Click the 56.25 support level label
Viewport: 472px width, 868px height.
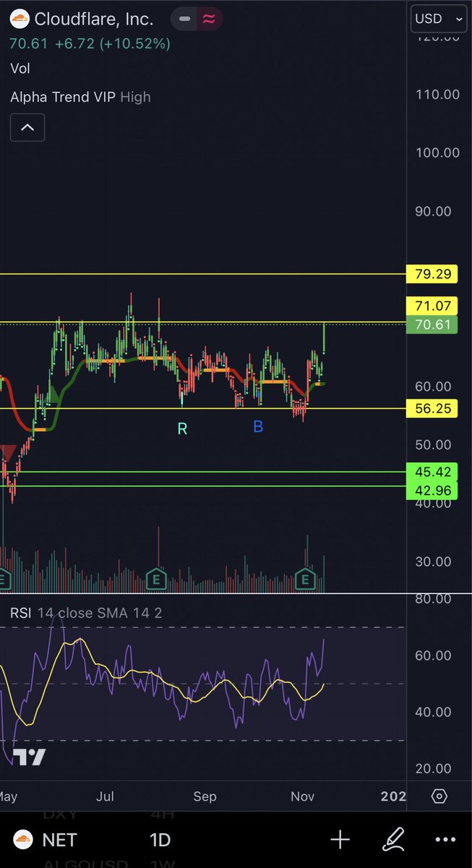[432, 409]
